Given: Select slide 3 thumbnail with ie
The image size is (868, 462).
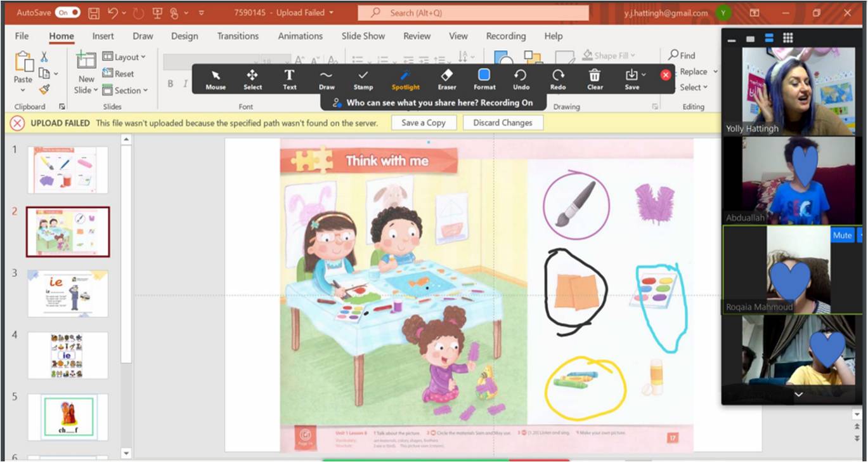Looking at the screenshot, I should [68, 293].
